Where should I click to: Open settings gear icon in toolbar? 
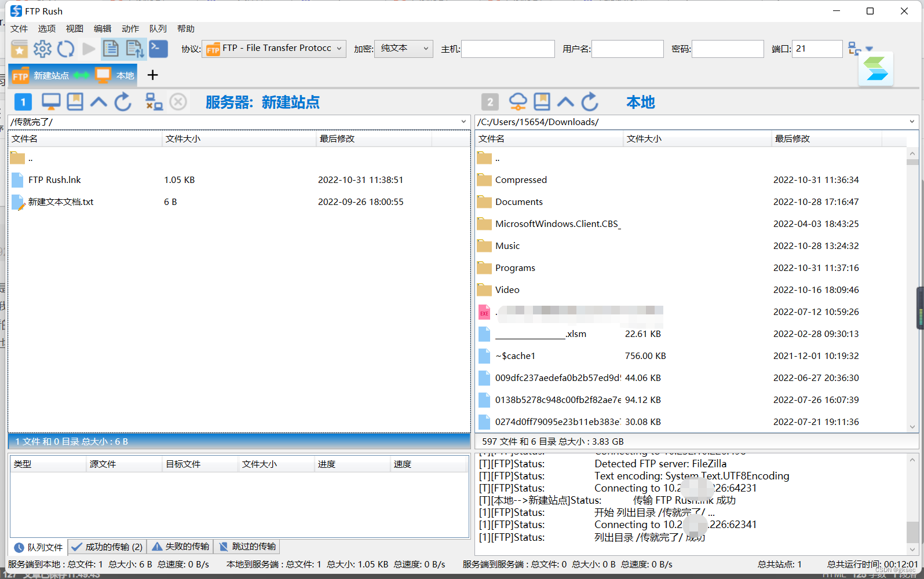click(42, 49)
